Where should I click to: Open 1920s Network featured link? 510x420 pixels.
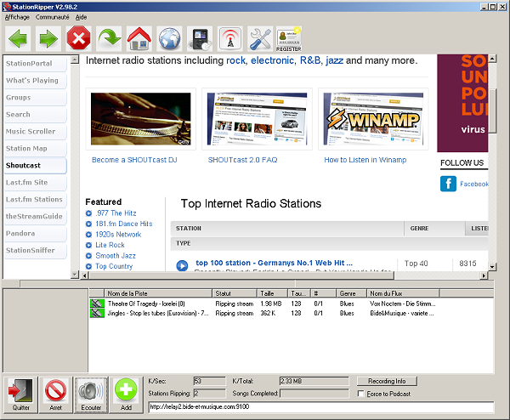tap(118, 235)
